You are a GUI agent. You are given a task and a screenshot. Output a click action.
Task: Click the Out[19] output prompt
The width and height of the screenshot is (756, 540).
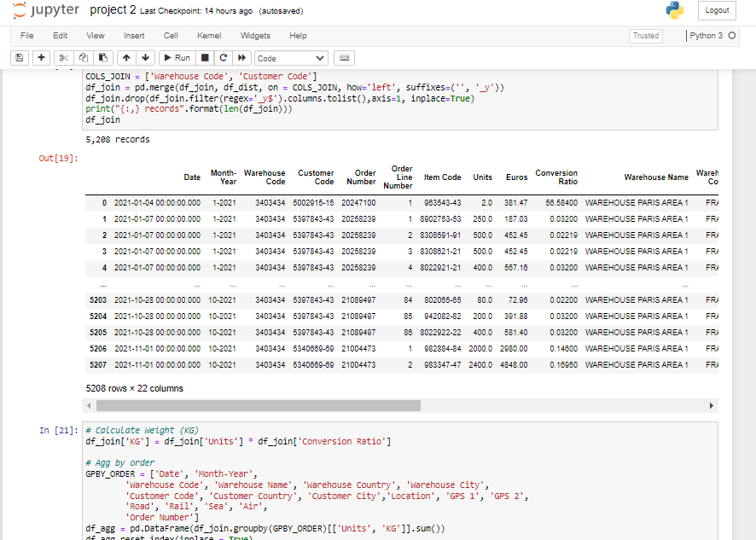click(58, 159)
